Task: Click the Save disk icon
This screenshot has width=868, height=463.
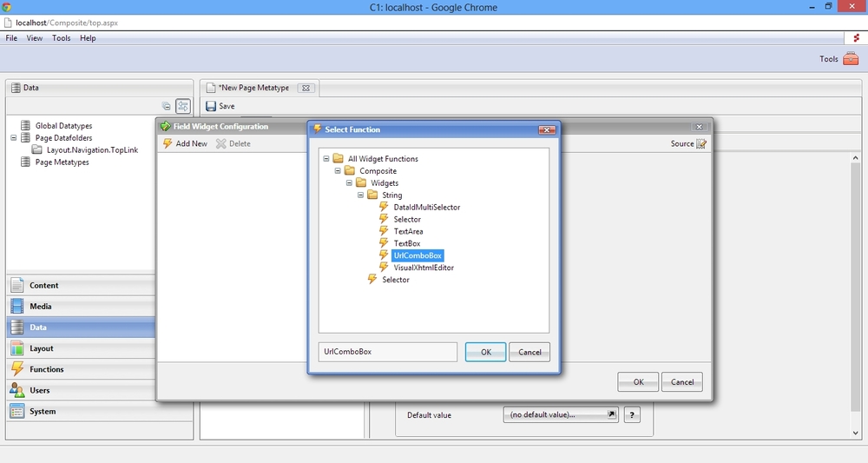Action: point(211,106)
